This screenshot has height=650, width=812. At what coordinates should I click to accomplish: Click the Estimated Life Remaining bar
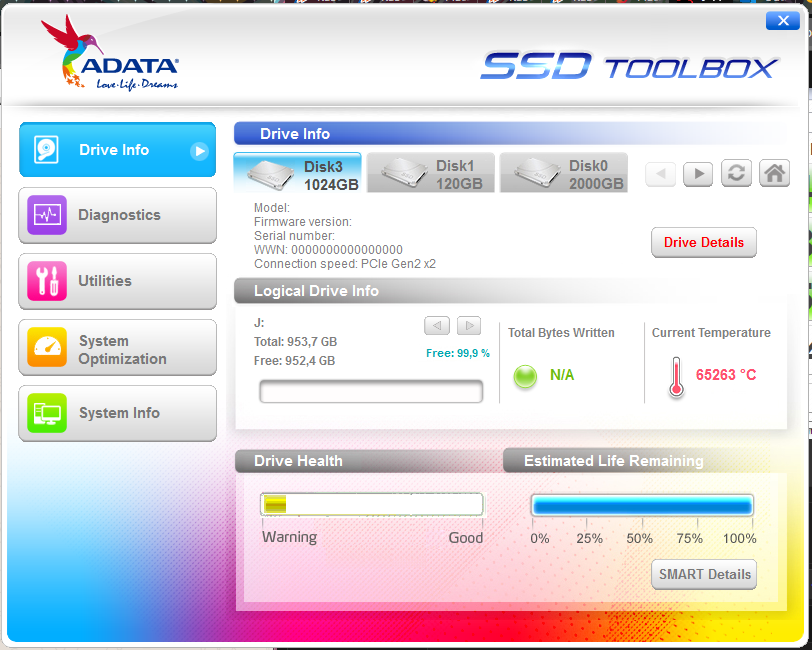(x=642, y=506)
